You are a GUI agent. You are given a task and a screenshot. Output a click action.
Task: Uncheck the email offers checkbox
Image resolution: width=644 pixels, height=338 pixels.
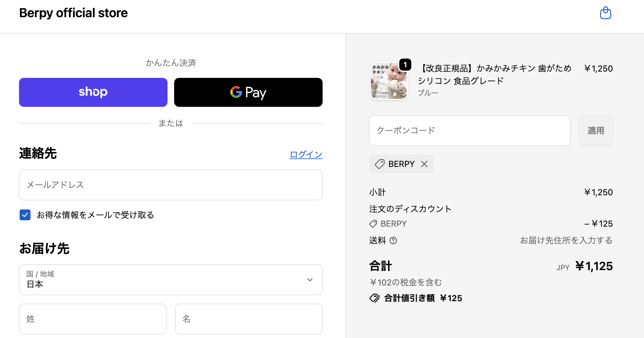coord(25,215)
